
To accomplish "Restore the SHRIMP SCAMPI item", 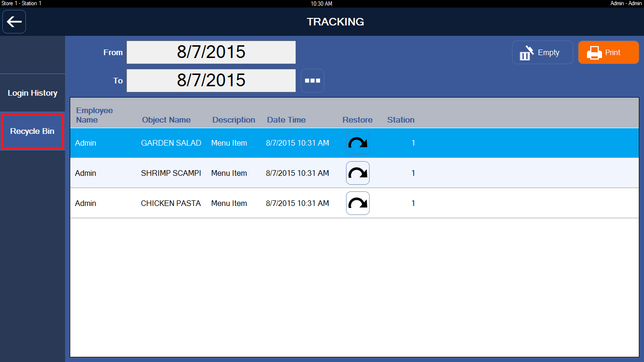I will (x=358, y=173).
